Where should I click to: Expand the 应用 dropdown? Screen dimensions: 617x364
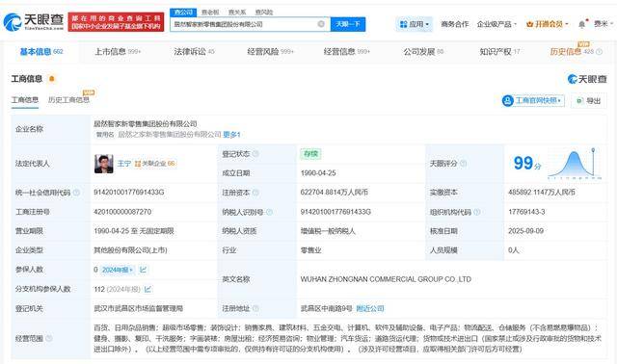414,24
